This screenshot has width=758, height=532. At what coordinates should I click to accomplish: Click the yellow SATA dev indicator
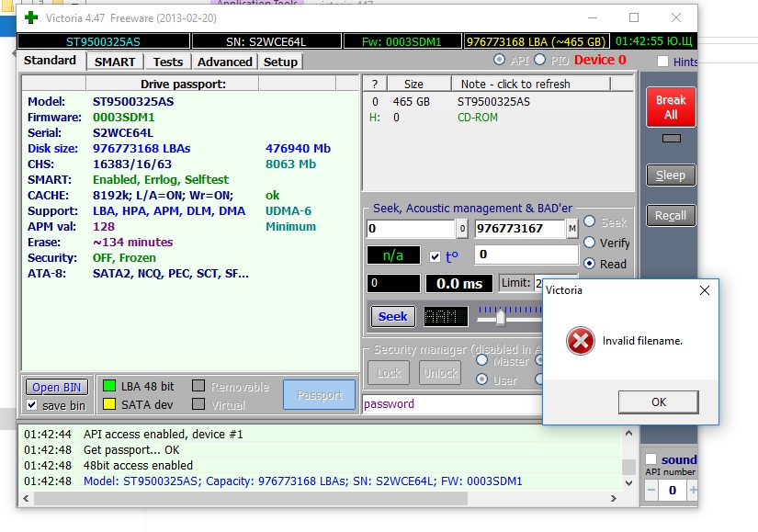pos(109,404)
